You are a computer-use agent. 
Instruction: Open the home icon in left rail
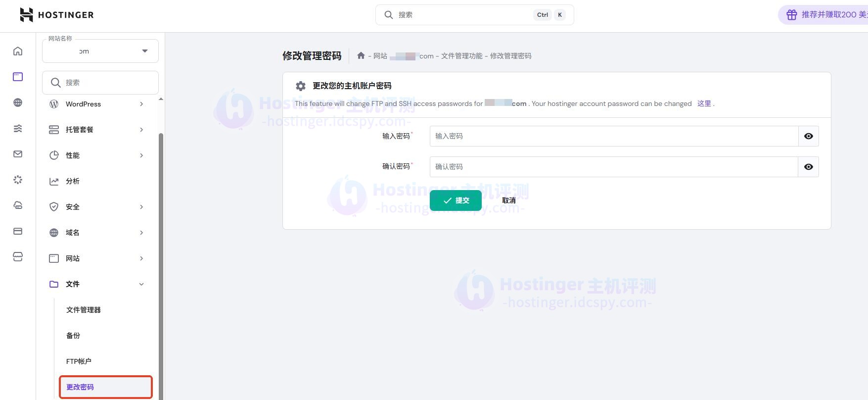pos(18,51)
